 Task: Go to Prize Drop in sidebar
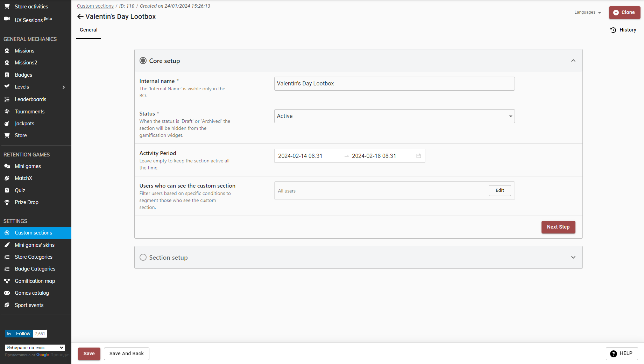(26, 202)
